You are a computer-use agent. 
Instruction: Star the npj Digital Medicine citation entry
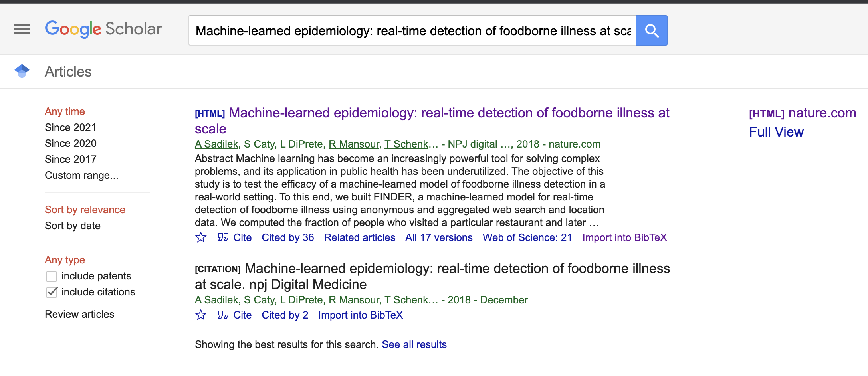tap(201, 315)
